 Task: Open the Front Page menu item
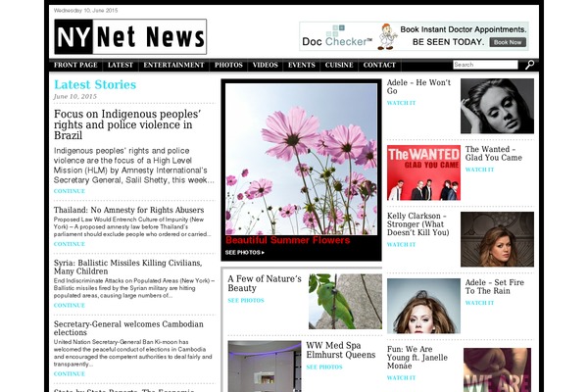tap(75, 65)
